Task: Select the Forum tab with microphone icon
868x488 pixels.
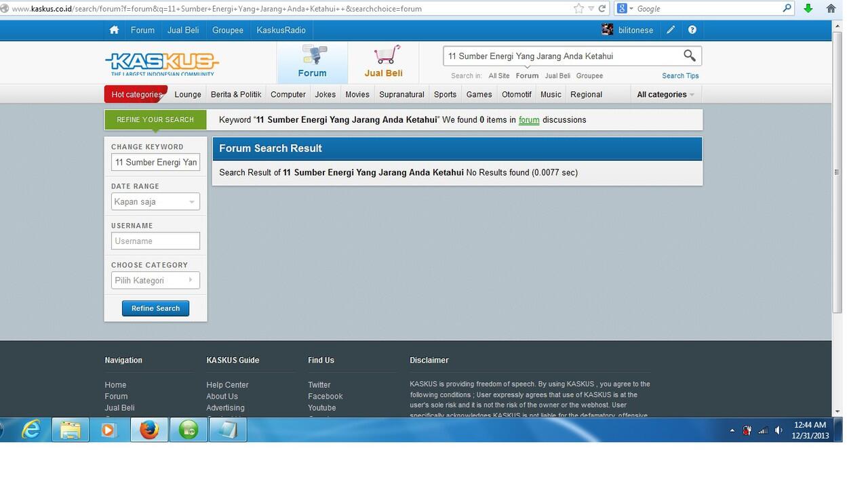Action: (x=312, y=62)
